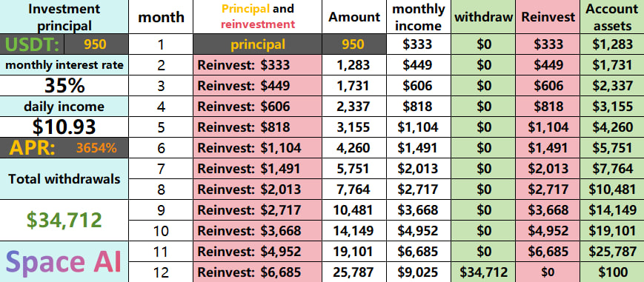Select the 'Reinvest: $6,685' cell in month 12
This screenshot has width=644, height=282.
tap(257, 272)
